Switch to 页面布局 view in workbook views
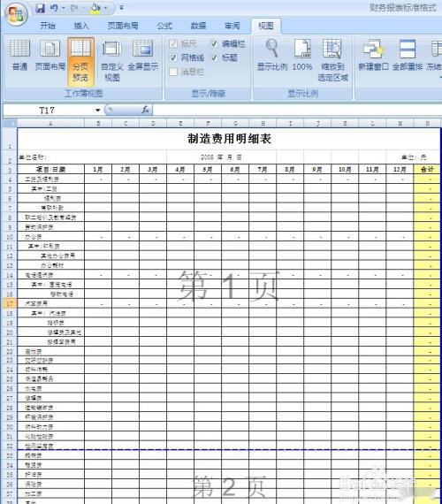This screenshot has width=442, height=504. (50, 56)
